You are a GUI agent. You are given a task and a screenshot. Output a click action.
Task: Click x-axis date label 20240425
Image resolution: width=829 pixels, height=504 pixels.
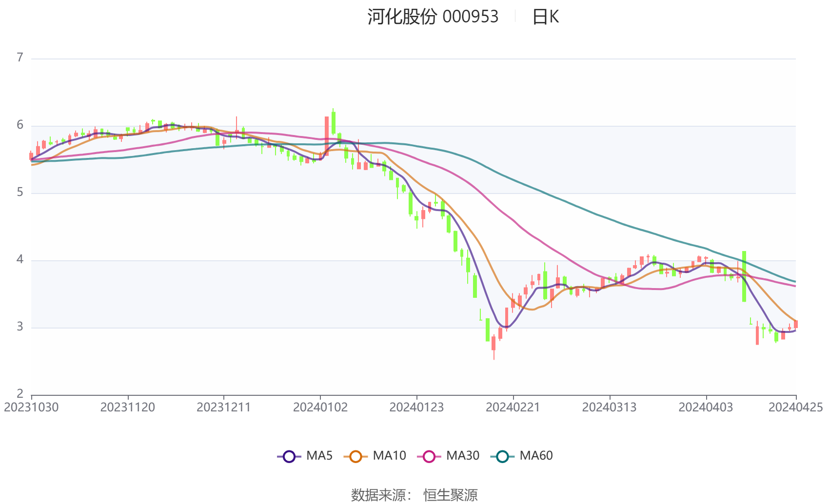[x=796, y=407]
